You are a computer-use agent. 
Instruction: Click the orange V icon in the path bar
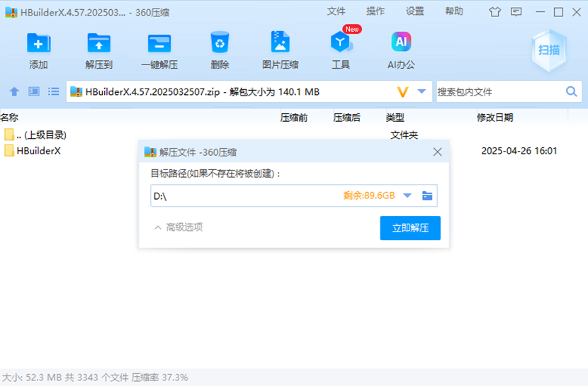point(402,92)
